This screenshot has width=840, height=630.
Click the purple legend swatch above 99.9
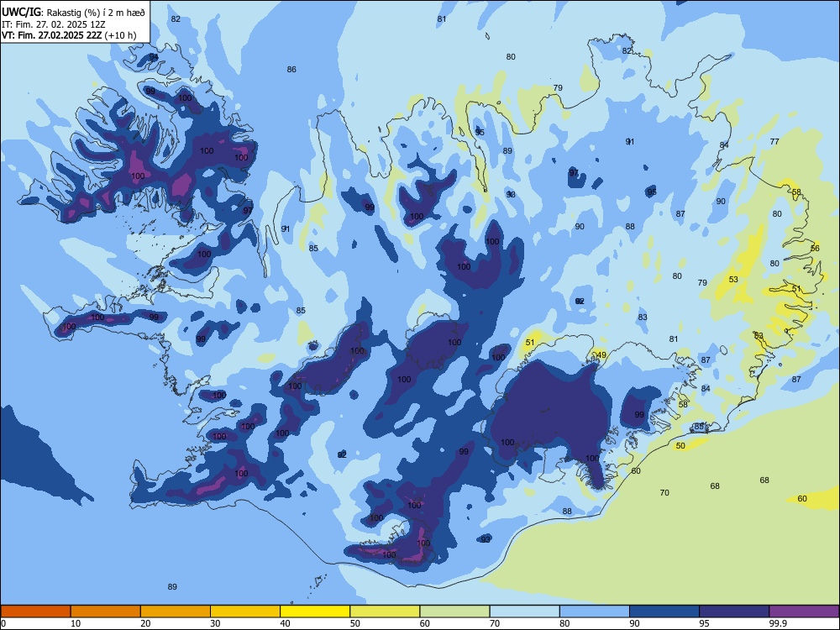804,612
